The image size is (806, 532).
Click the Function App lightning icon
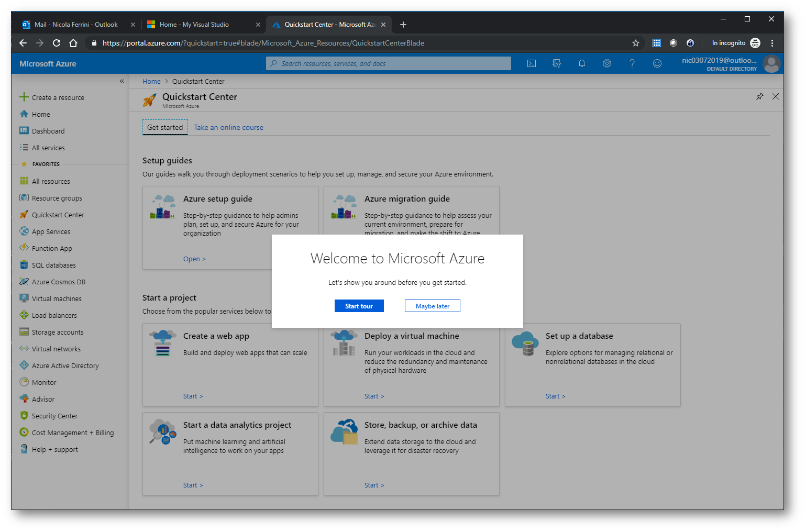pyautogui.click(x=24, y=248)
